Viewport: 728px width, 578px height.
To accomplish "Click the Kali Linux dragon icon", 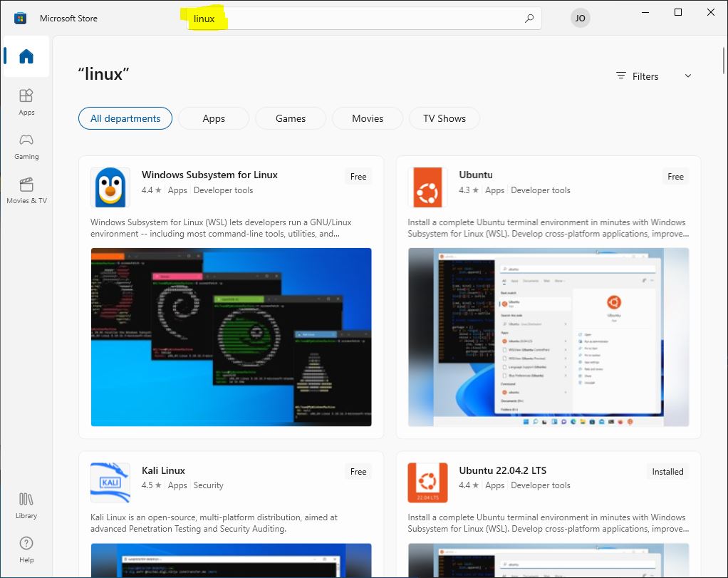I will point(110,482).
